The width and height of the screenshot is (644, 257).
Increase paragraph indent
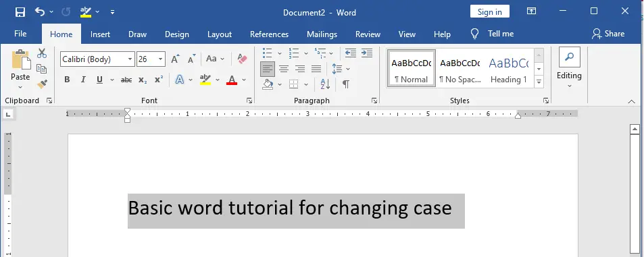click(367, 53)
